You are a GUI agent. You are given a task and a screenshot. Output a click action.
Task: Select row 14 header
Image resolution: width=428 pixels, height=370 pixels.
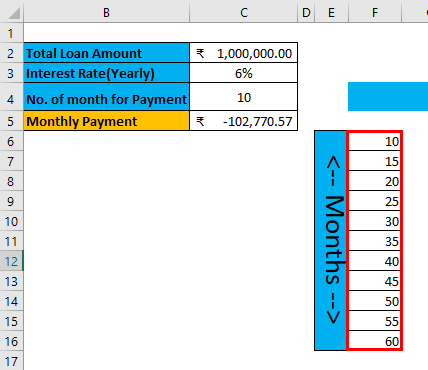(x=11, y=301)
